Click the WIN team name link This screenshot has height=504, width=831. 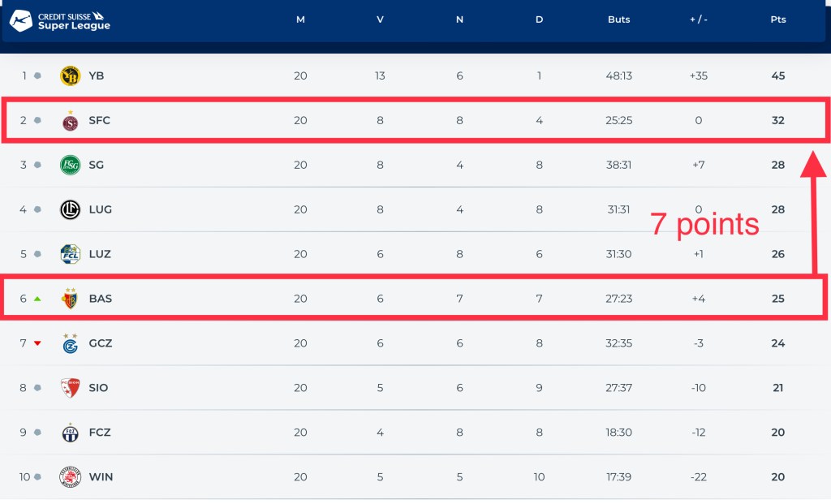(101, 477)
